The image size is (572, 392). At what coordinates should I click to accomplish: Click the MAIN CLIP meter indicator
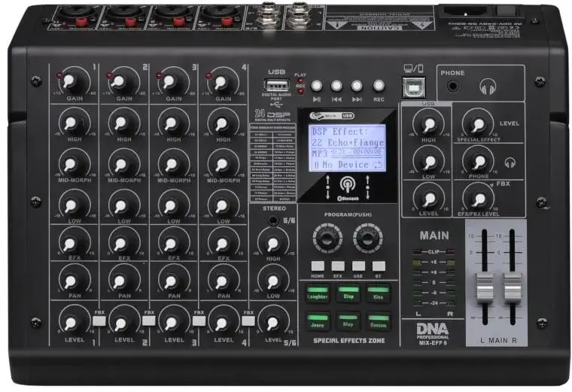[434, 251]
